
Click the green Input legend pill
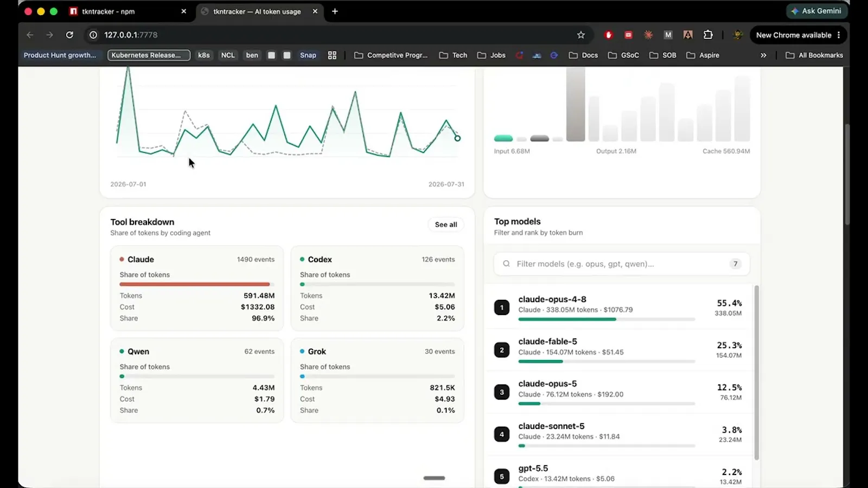click(503, 139)
